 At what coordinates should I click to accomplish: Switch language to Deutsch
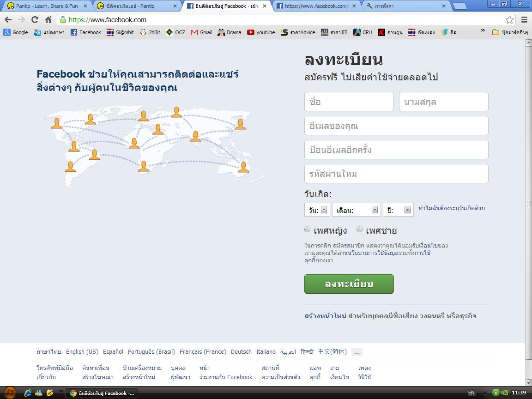point(241,352)
